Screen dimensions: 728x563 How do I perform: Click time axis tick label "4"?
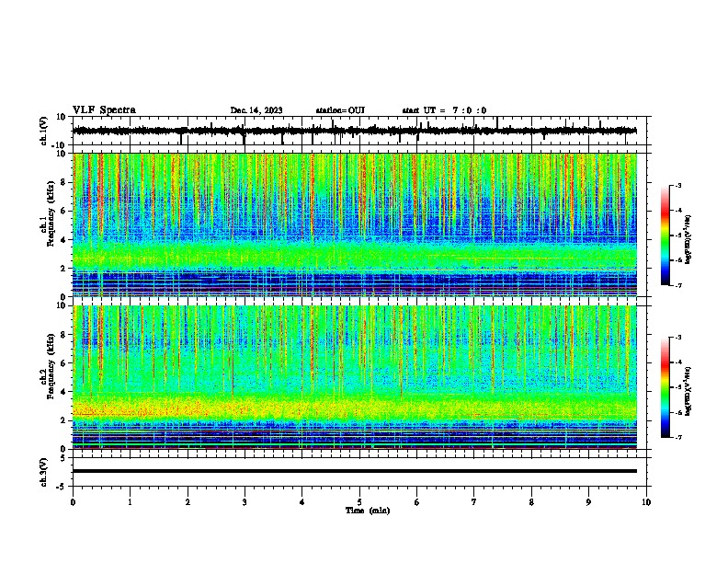(302, 502)
